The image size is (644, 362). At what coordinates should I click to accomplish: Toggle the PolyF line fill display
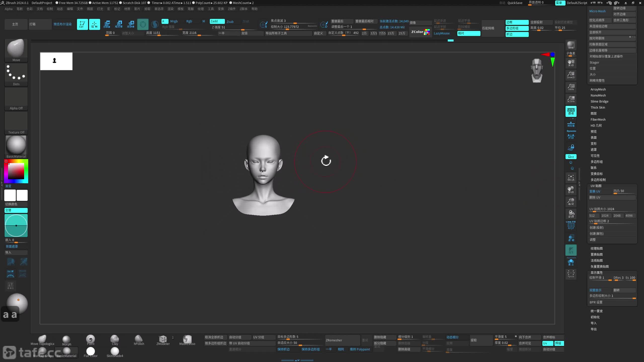click(x=571, y=225)
